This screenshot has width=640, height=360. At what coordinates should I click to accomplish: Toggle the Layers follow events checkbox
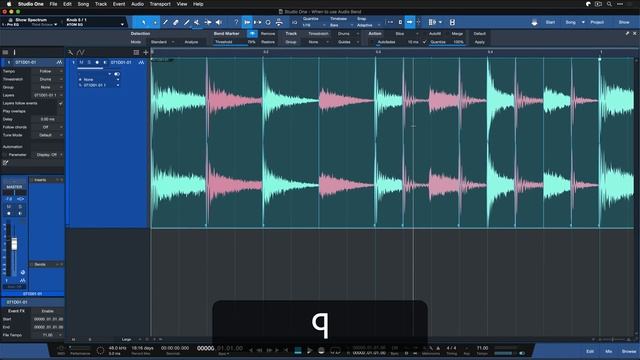pos(61,103)
